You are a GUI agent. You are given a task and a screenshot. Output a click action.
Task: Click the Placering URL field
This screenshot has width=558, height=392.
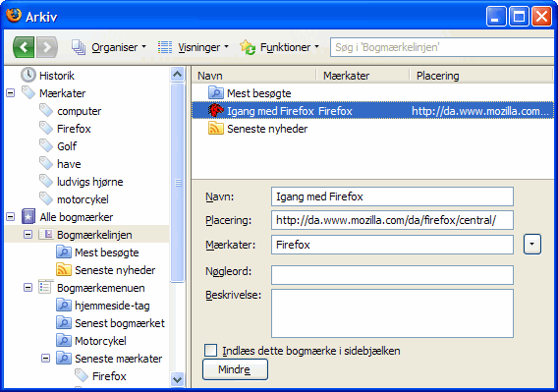(392, 220)
